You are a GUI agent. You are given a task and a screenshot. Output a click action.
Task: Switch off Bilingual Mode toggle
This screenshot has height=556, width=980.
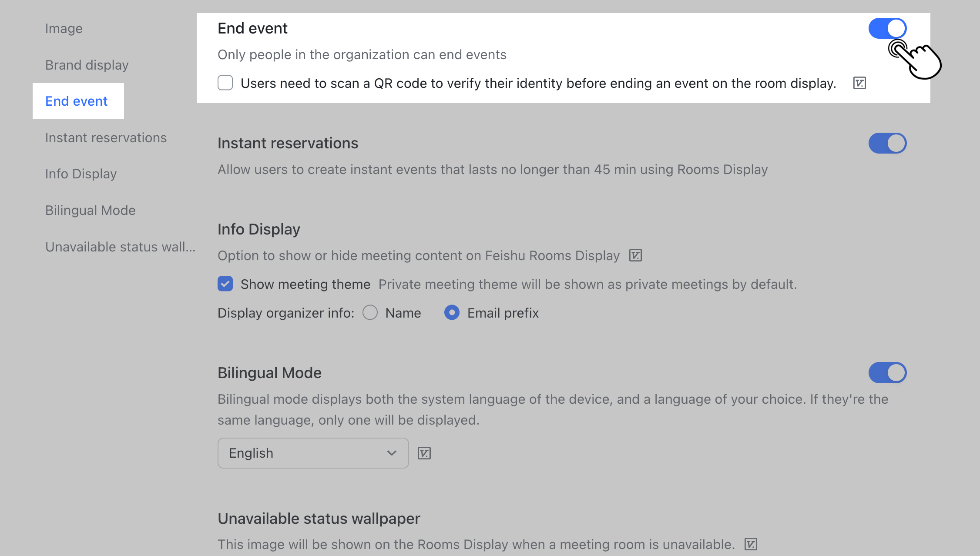click(887, 373)
